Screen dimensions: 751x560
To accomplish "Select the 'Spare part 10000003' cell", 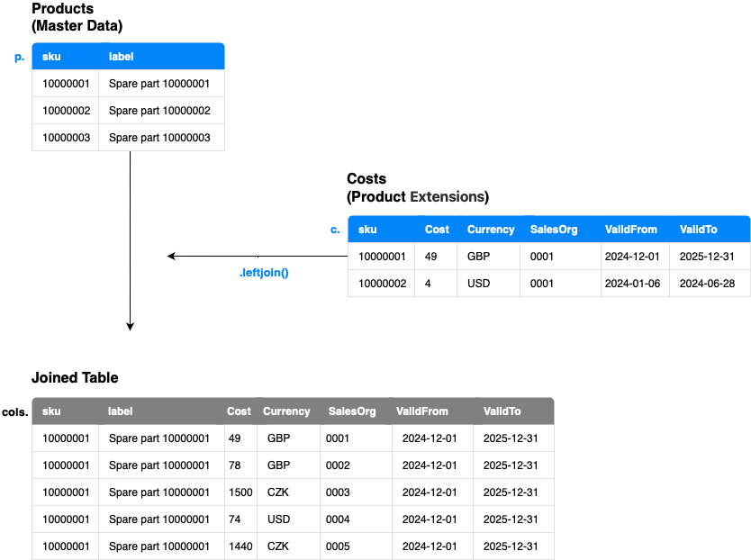I will (159, 138).
